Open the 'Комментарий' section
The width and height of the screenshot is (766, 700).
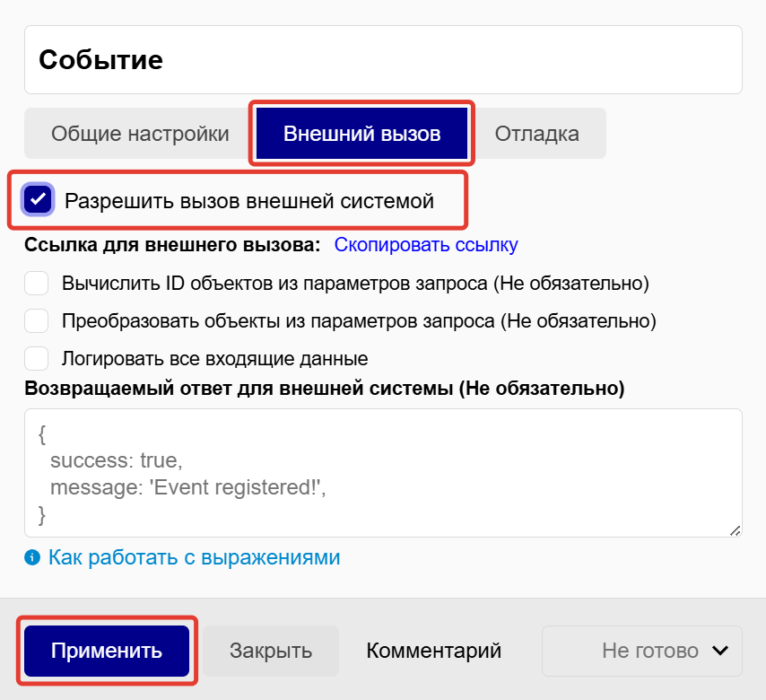click(x=433, y=651)
